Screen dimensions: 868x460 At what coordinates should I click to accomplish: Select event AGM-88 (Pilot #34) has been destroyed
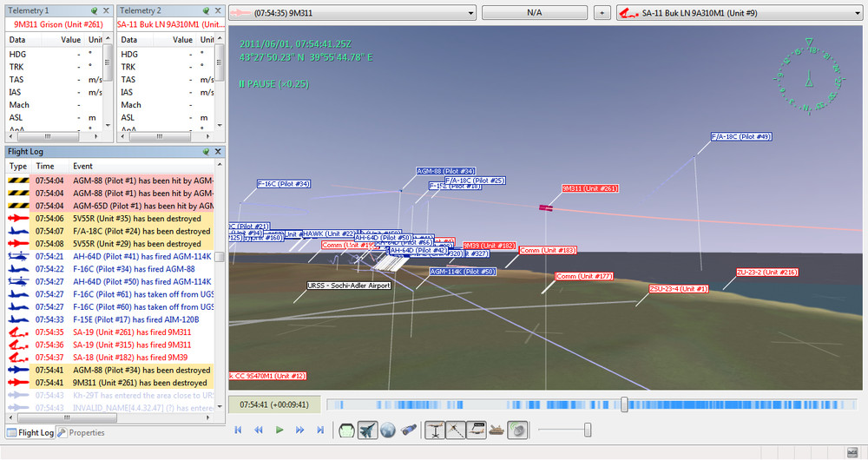110,371
